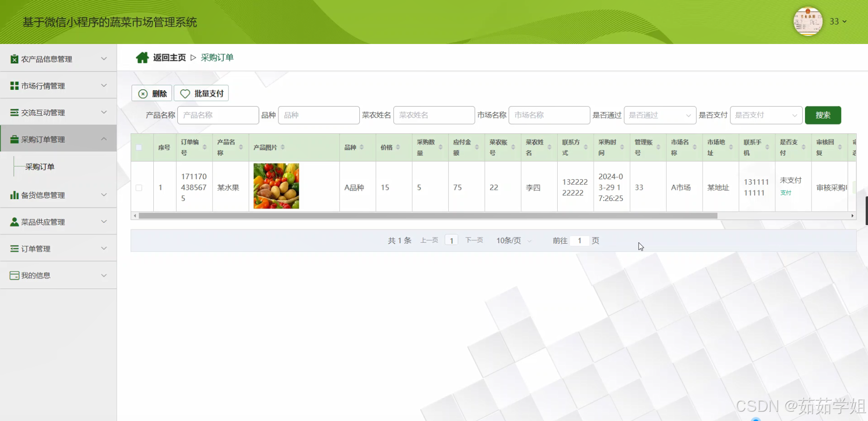Sort by 市场地址 column arrows
The image size is (868, 421).
coord(731,147)
